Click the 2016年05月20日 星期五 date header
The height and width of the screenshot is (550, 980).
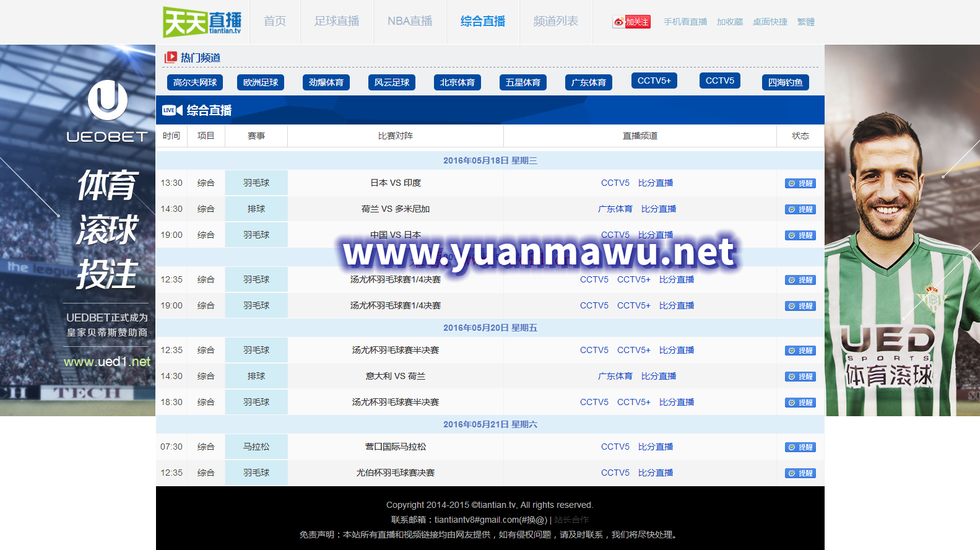490,328
